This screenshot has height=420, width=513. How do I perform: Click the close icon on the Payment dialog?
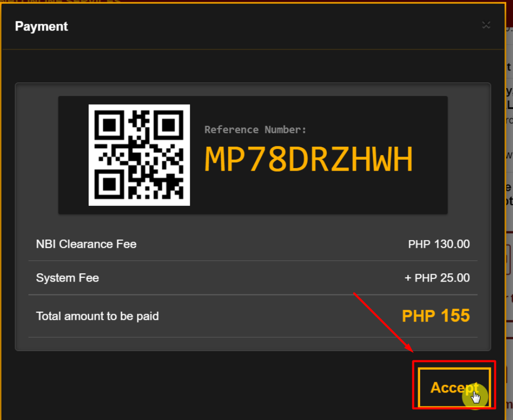[x=486, y=24]
